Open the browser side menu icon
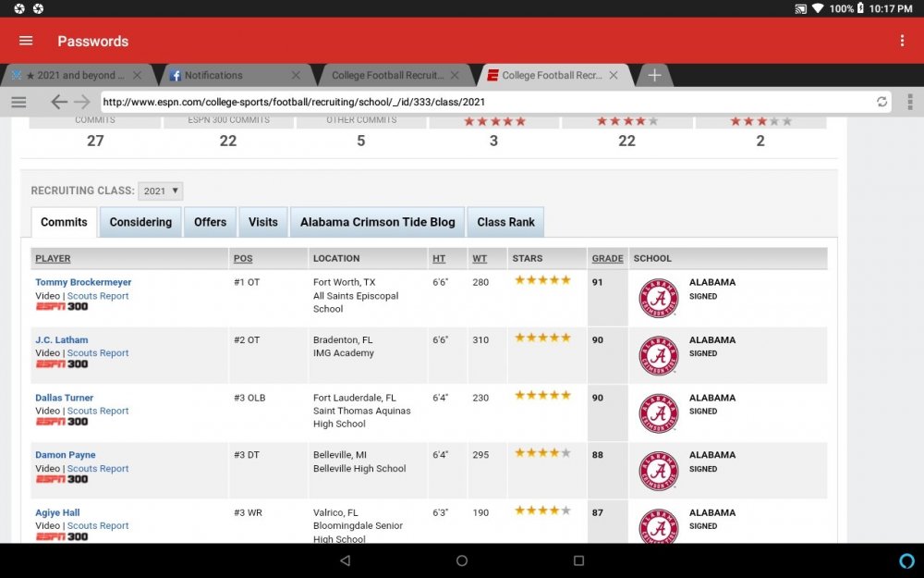Image resolution: width=924 pixels, height=578 pixels. click(x=18, y=102)
